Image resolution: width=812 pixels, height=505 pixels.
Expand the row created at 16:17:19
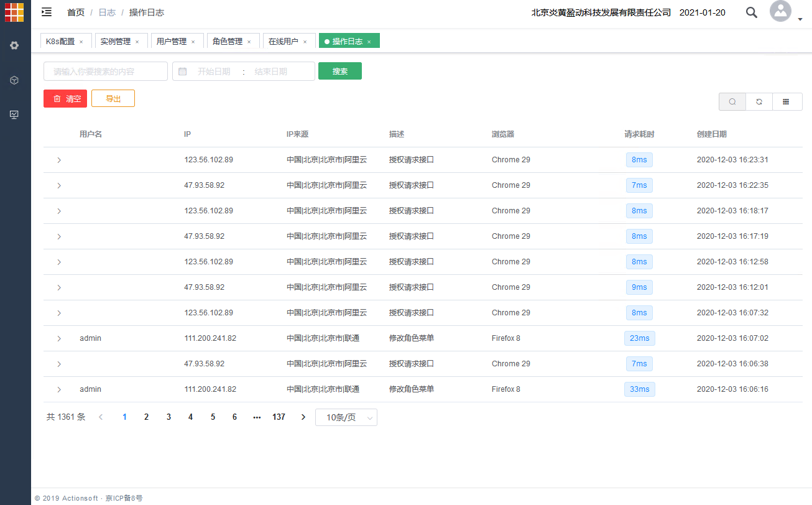click(x=59, y=236)
